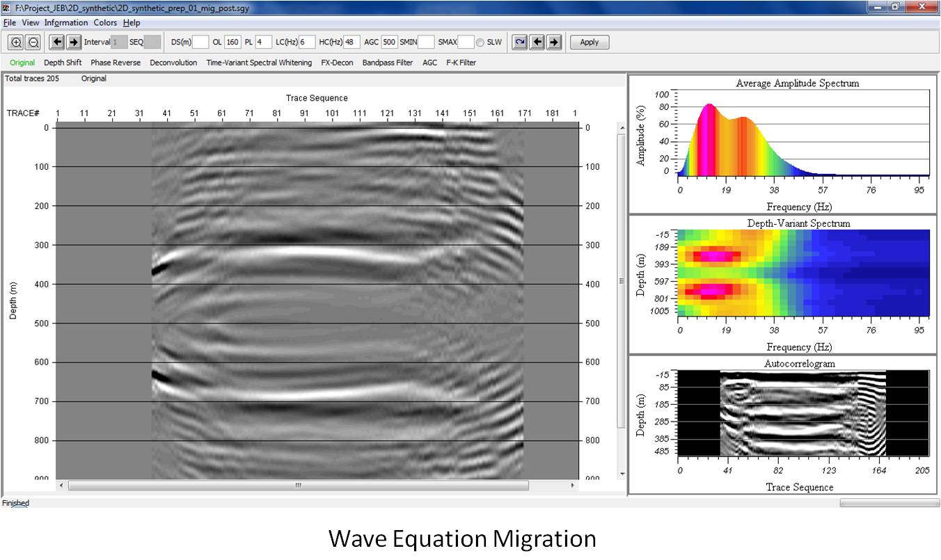
Task: Select Time-Variant Spectral Whitening
Action: click(x=259, y=63)
